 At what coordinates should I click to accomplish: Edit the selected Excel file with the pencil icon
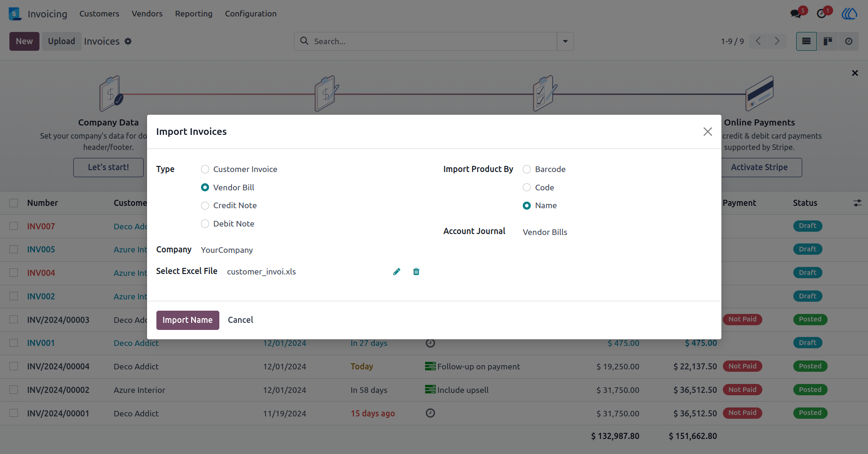[397, 272]
